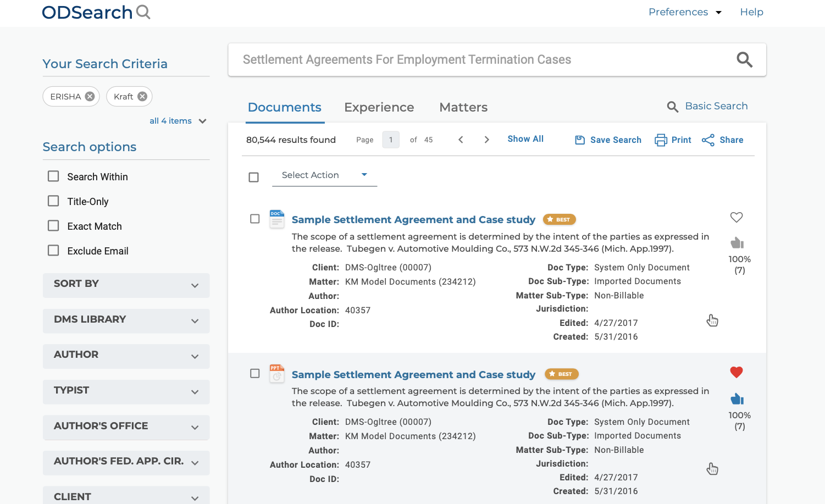Switch to the Matters tab

[x=463, y=107]
